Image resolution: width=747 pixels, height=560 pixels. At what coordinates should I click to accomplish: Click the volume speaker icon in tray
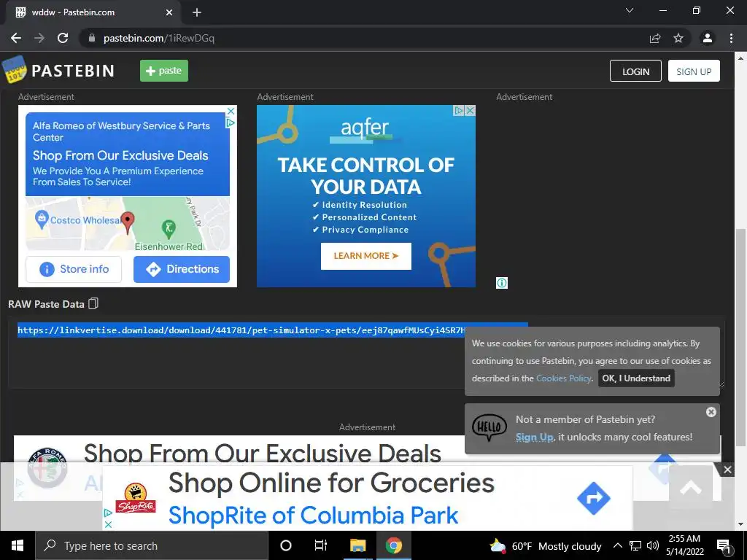pyautogui.click(x=653, y=545)
